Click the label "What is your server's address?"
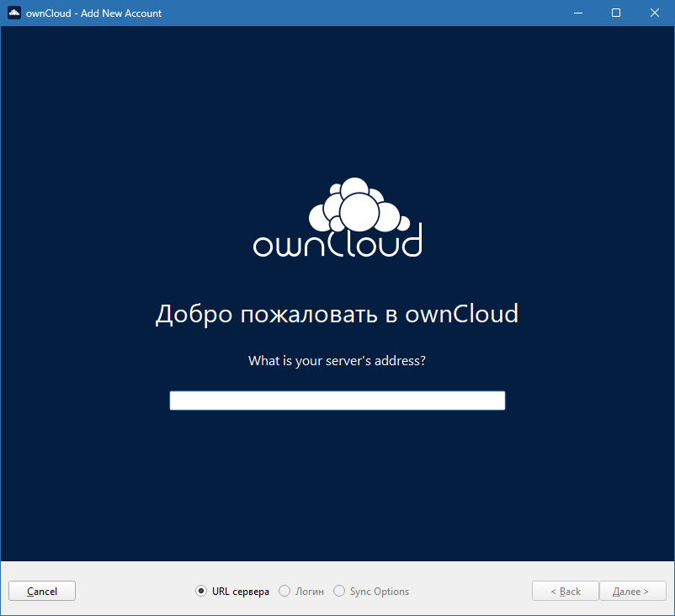This screenshot has width=675, height=616. [x=337, y=360]
